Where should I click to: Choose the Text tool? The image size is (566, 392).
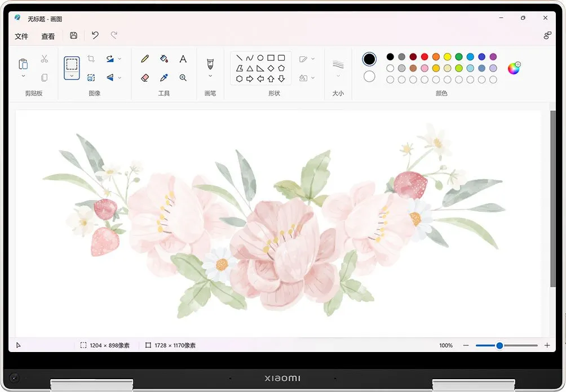183,59
